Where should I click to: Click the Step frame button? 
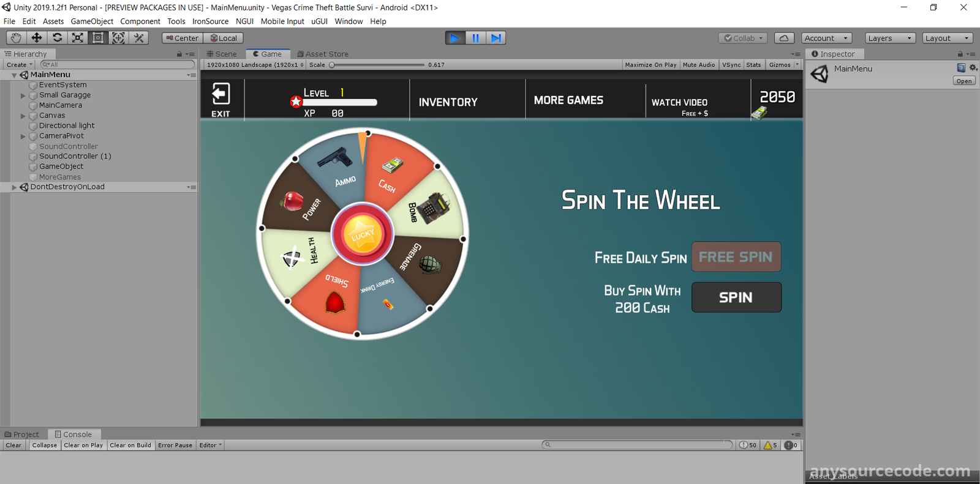click(496, 38)
